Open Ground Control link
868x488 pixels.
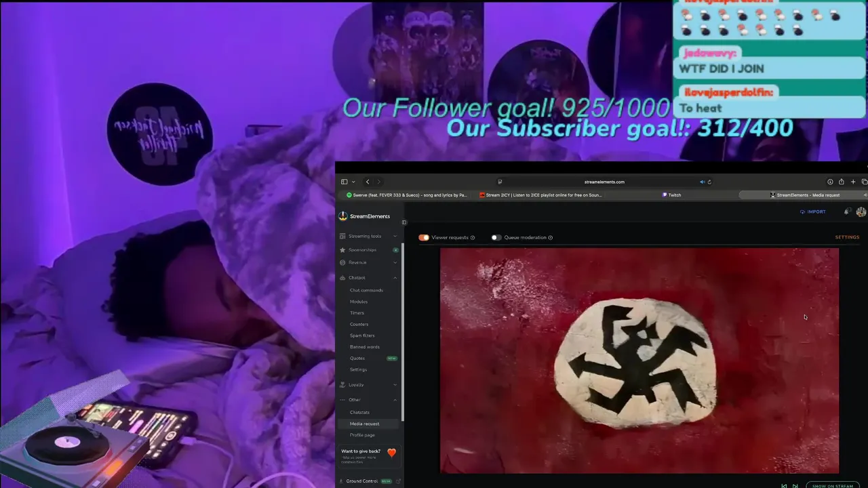pyautogui.click(x=361, y=481)
